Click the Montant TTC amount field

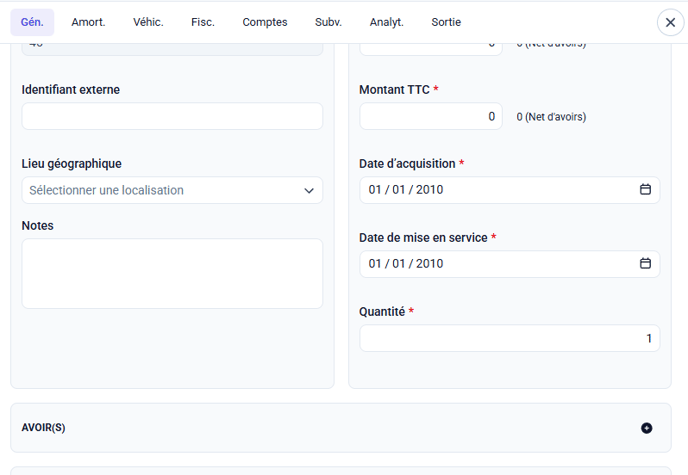coord(430,116)
